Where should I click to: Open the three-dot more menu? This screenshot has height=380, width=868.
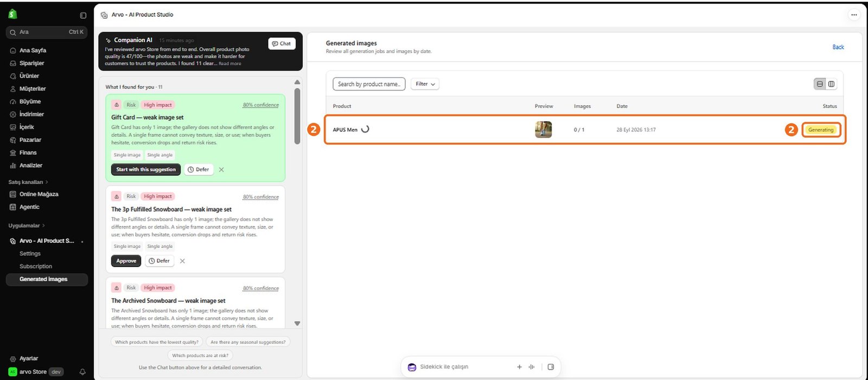point(854,15)
